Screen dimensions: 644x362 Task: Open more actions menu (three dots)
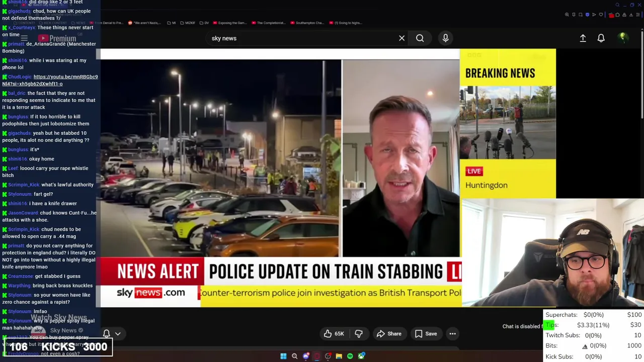point(452,334)
